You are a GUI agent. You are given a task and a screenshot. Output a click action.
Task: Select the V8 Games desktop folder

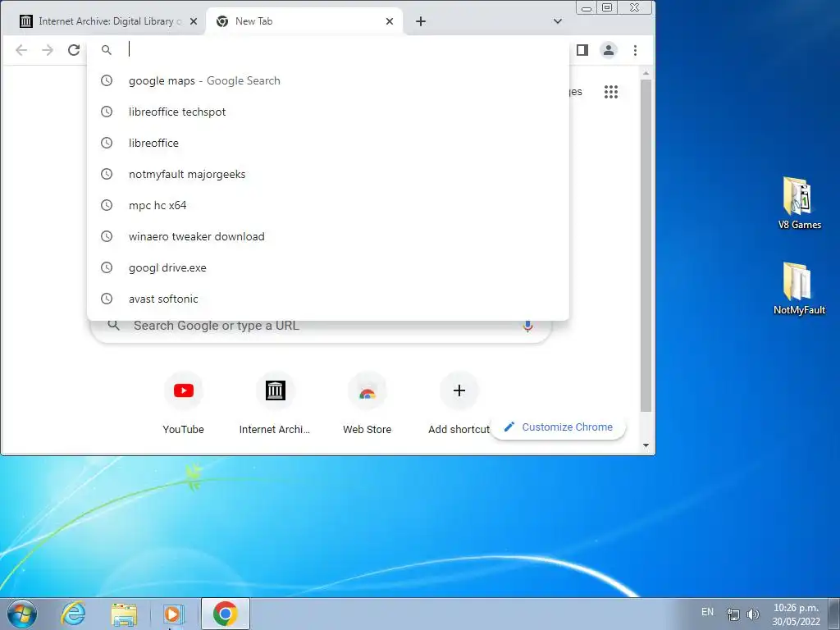click(x=799, y=203)
